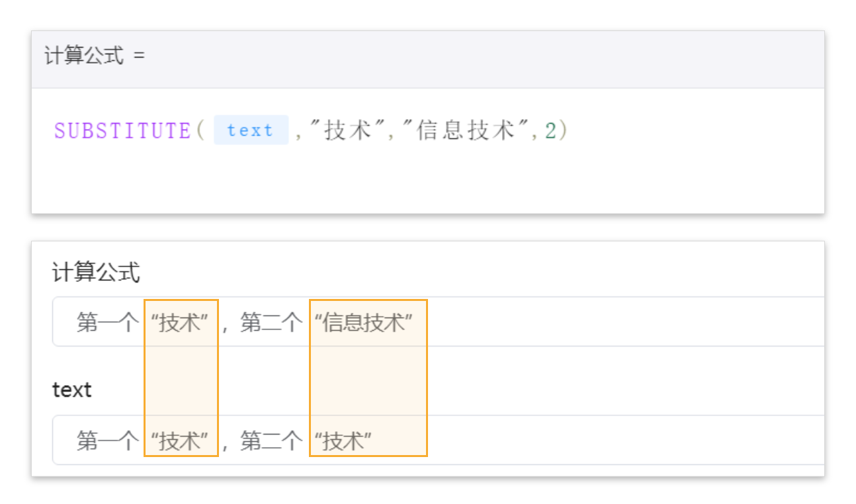Click the blue text field token in formula
856x504 pixels.
pyautogui.click(x=251, y=130)
